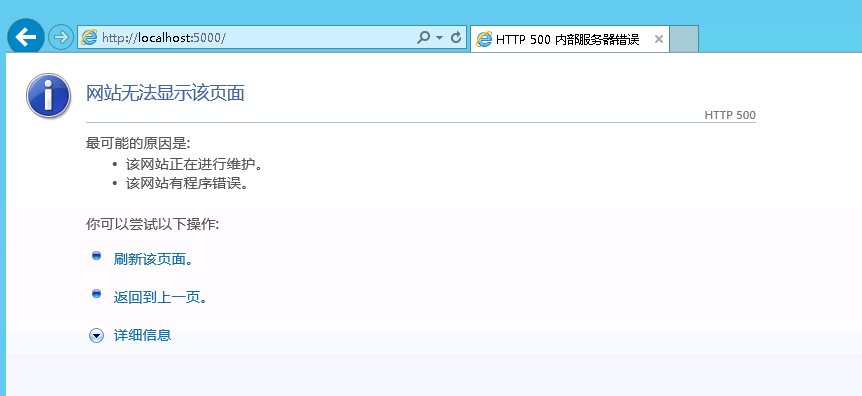Open the address bar dropdown arrow
This screenshot has height=396, width=862.
tap(439, 38)
